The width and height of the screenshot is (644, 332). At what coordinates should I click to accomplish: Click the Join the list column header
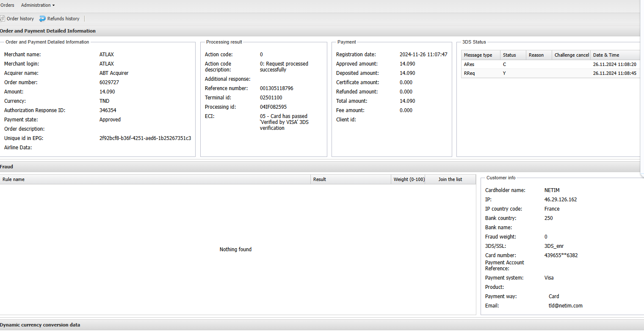pos(450,179)
